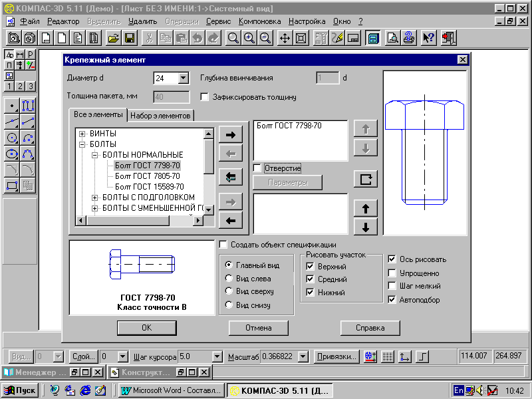Switch to Все элементы tab
The width and height of the screenshot is (532, 399).
pos(98,114)
